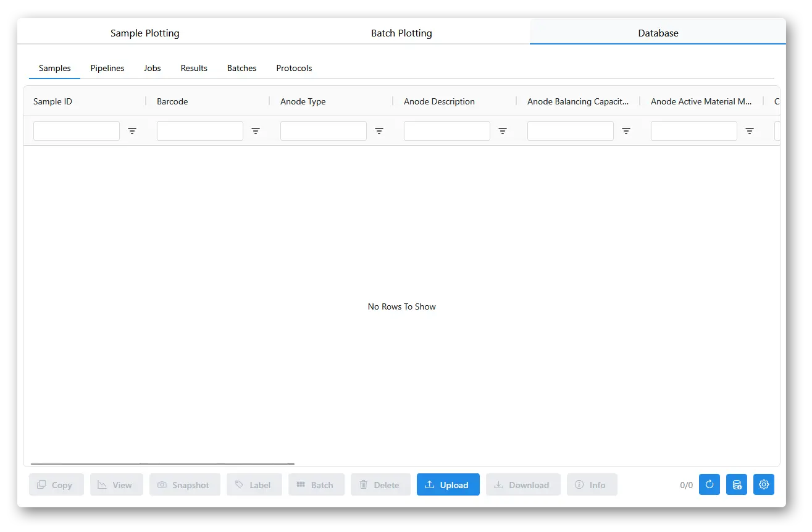Click the Sample ID filter text field

pyautogui.click(x=77, y=131)
